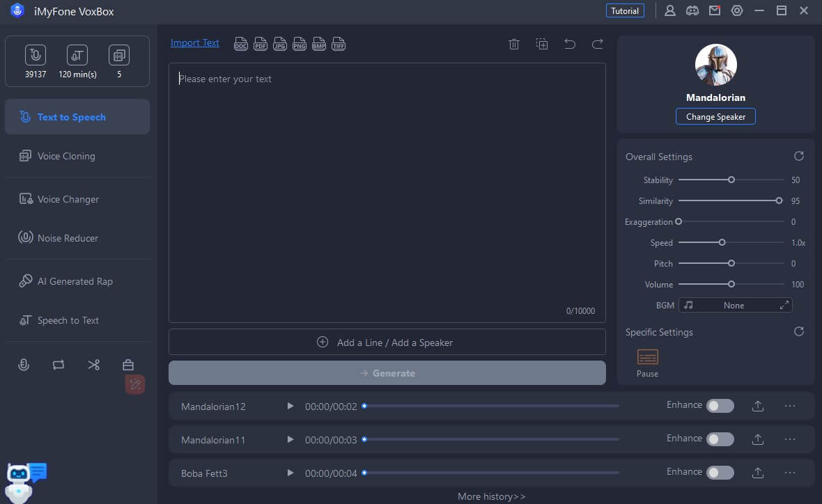Open more options for Boba Fett3

point(789,473)
